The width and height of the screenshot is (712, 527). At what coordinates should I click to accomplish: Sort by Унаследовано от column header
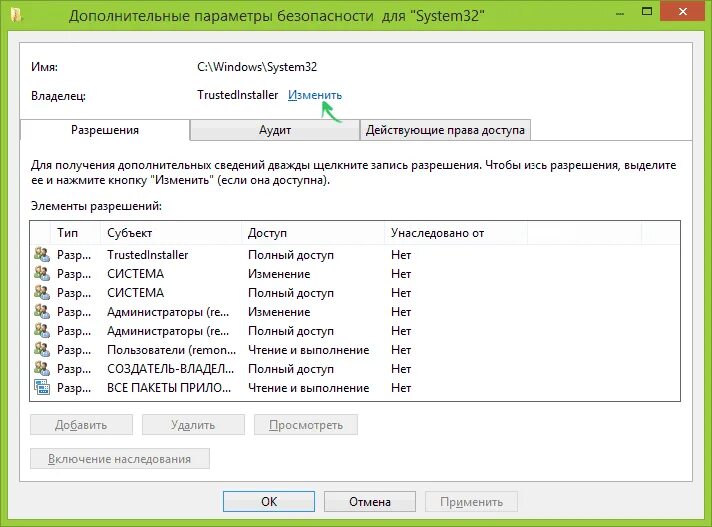456,233
